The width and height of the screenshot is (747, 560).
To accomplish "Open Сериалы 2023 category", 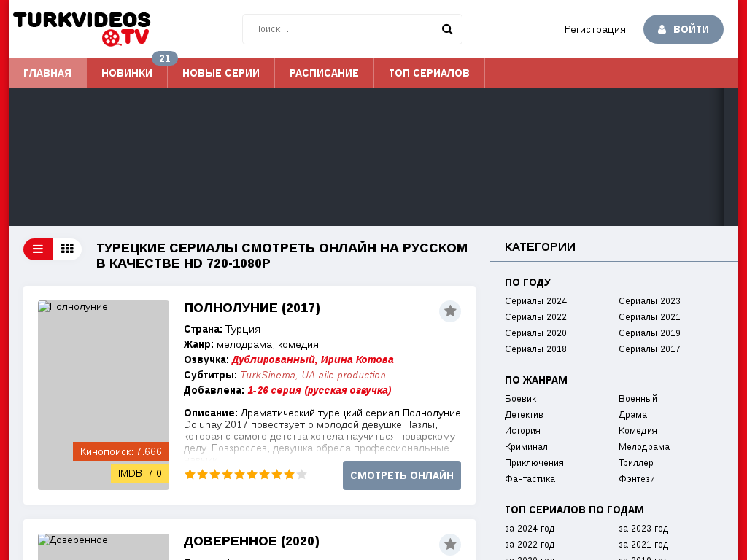I will (x=650, y=301).
